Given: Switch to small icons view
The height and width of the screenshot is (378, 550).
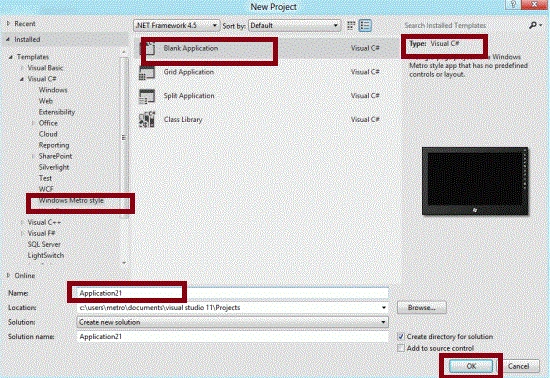Looking at the screenshot, I should point(351,25).
